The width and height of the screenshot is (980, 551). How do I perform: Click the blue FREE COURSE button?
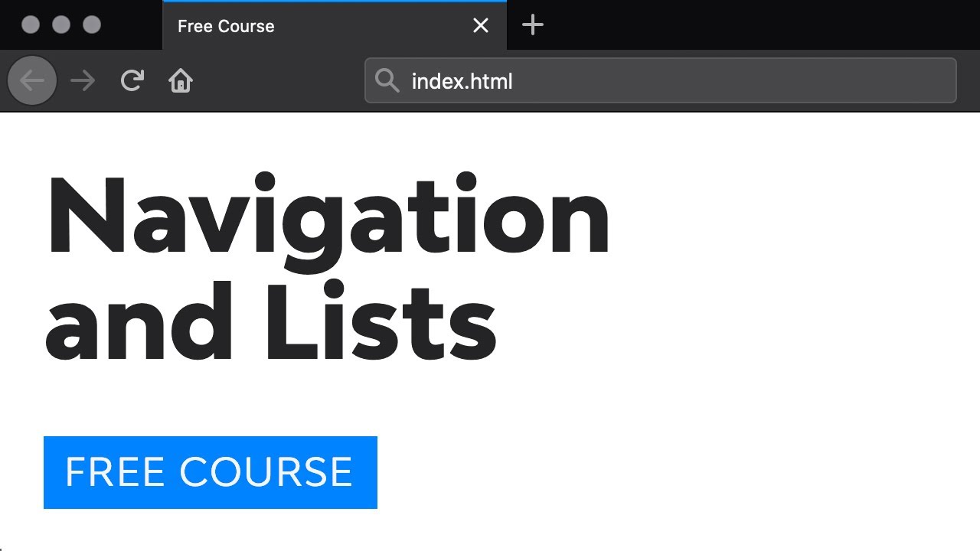211,472
